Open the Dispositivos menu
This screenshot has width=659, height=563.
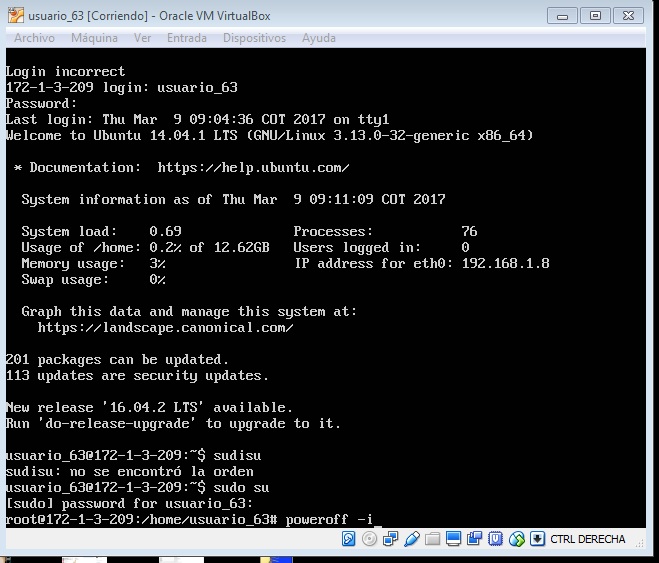click(254, 38)
